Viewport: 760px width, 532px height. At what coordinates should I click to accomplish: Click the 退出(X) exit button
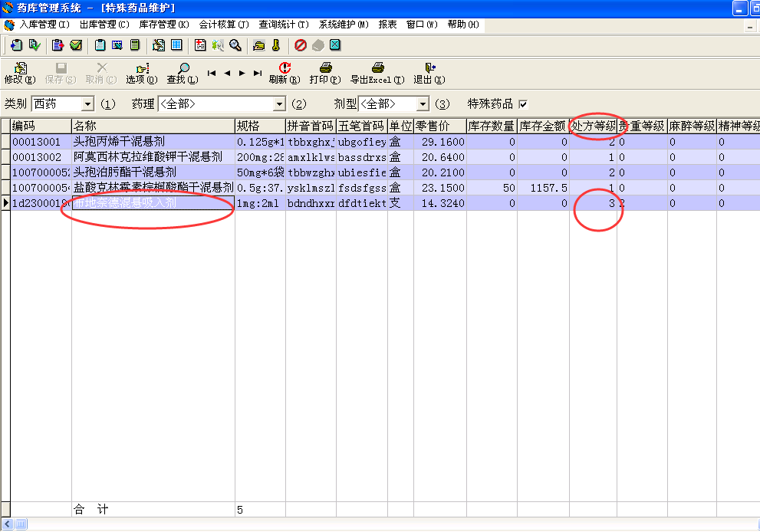[x=429, y=73]
